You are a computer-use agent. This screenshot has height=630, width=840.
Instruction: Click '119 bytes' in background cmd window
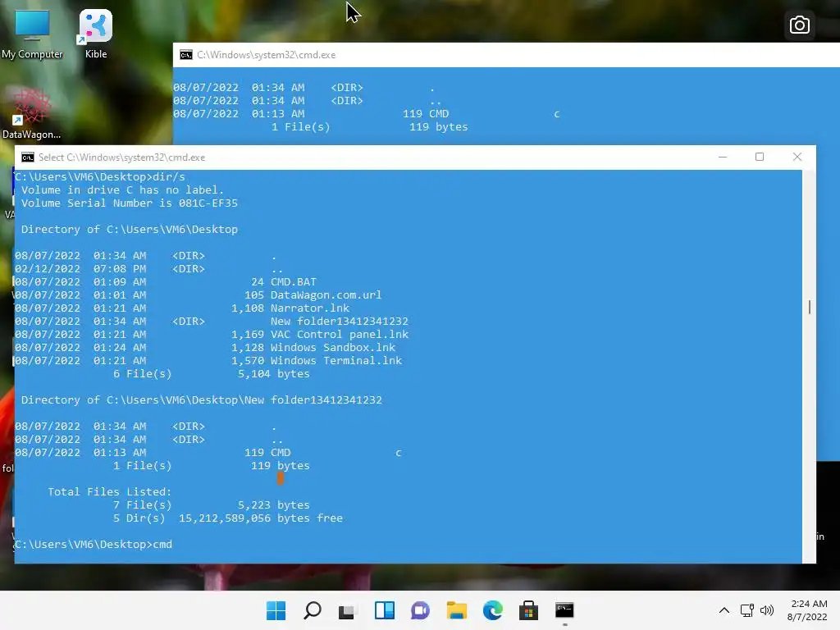[439, 127]
